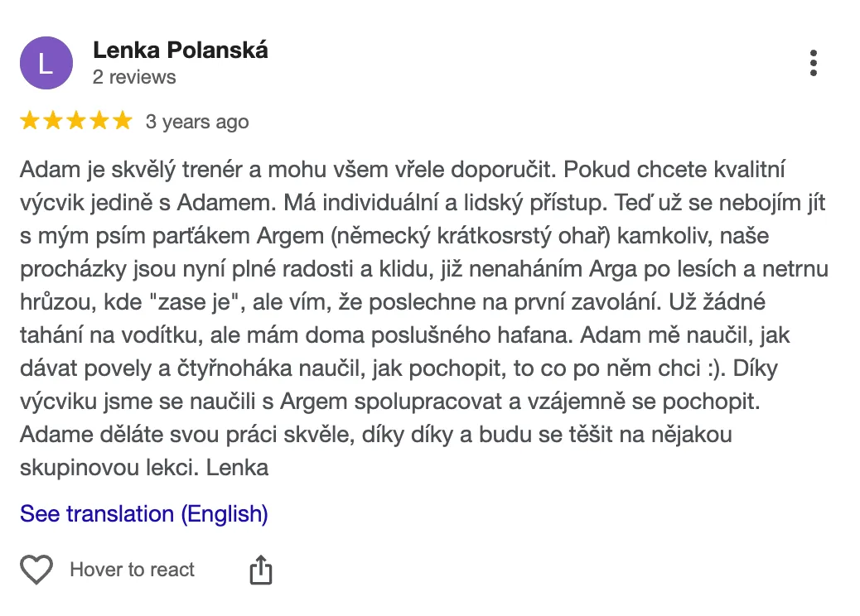Viewport: 860px width, 616px height.
Task: Click the fourth rating star
Action: pyautogui.click(x=99, y=122)
